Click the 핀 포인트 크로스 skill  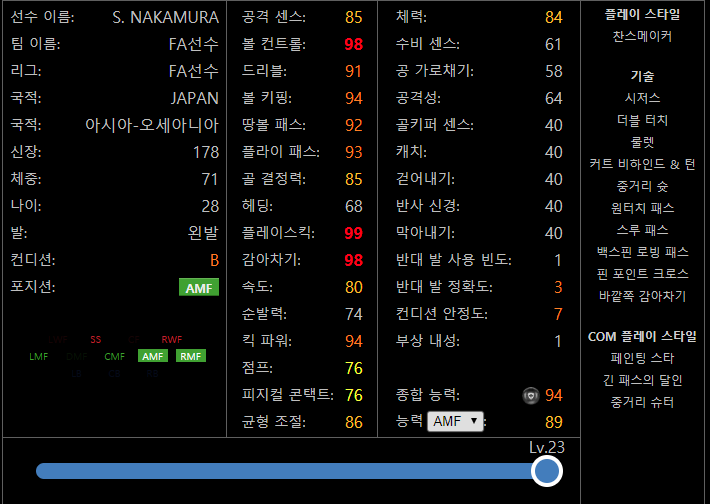(x=642, y=274)
